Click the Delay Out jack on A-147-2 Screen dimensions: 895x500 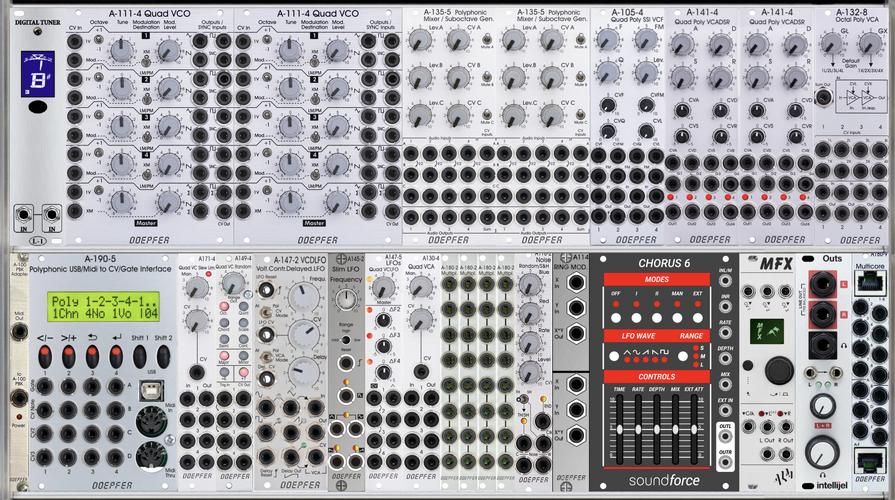(291, 456)
